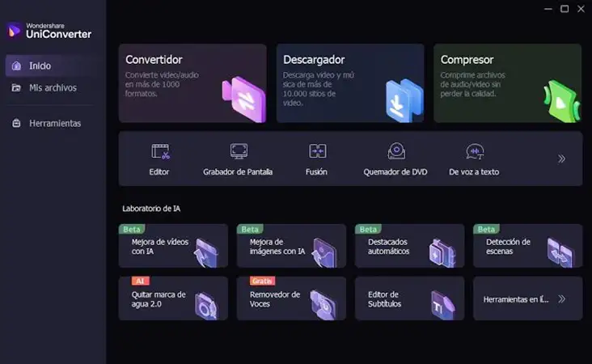Open the Destacados automáticos card
The width and height of the screenshot is (592, 364).
click(410, 246)
